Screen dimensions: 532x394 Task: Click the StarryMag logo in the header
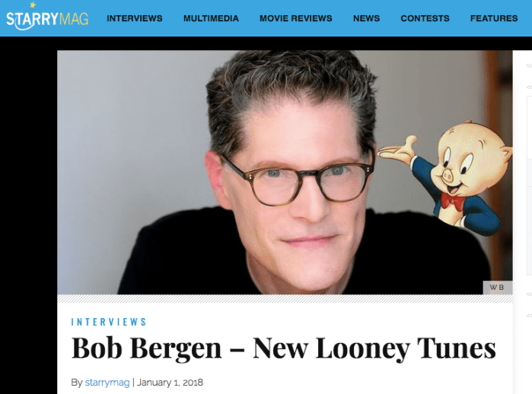47,16
